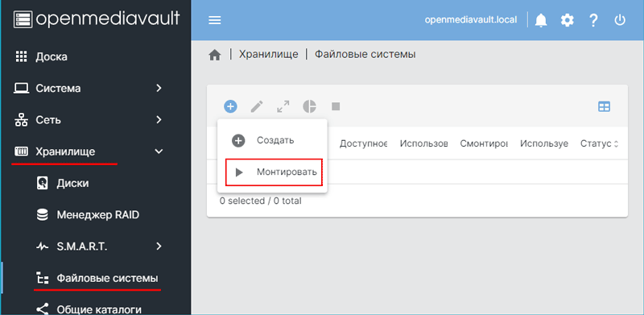Click the Использов column header
The height and width of the screenshot is (315, 644).
(424, 143)
